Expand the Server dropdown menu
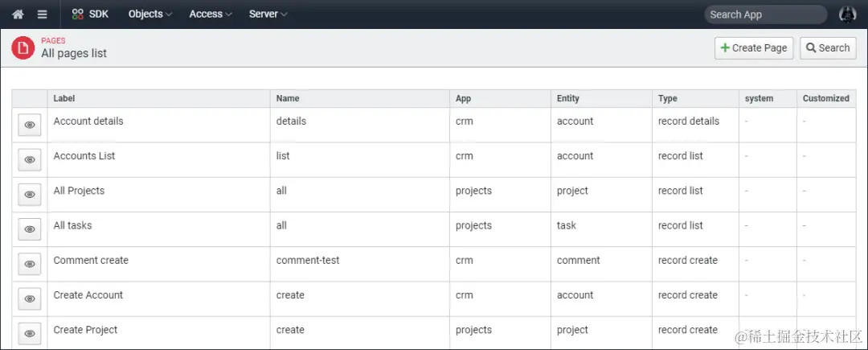This screenshot has height=350, width=868. (x=268, y=14)
